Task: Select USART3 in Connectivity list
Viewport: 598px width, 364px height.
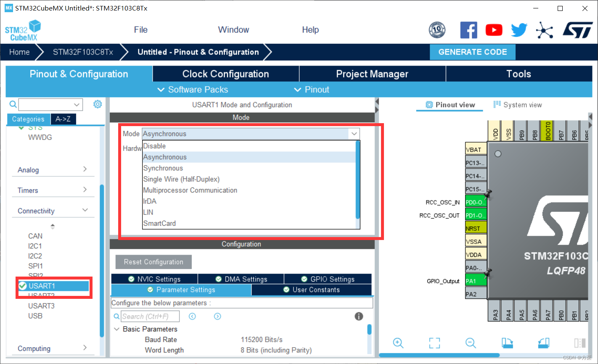Action: coord(41,306)
